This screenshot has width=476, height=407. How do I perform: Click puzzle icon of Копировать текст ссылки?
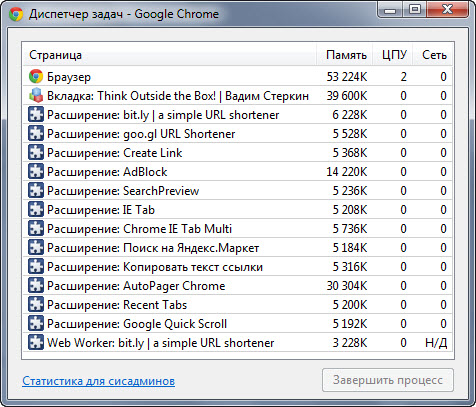(36, 267)
